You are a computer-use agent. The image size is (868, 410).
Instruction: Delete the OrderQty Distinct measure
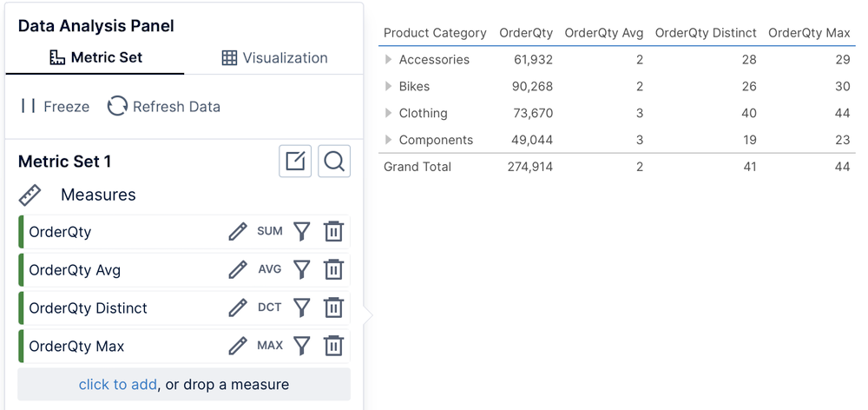point(333,308)
